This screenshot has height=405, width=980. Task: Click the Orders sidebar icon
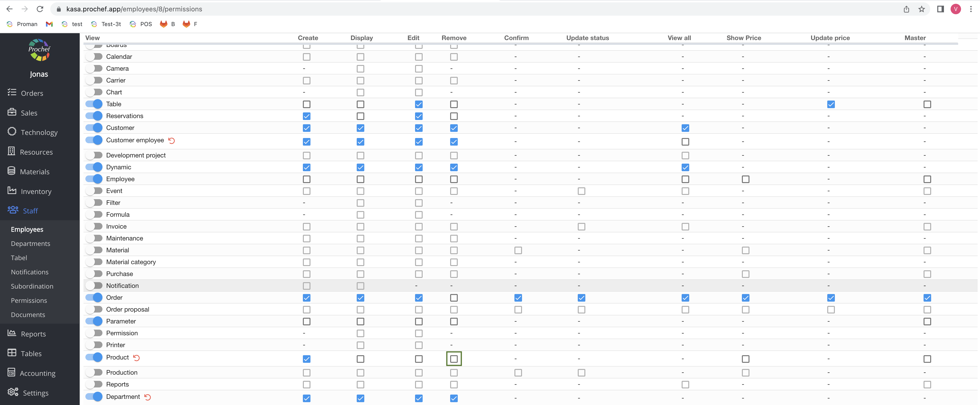(x=12, y=92)
